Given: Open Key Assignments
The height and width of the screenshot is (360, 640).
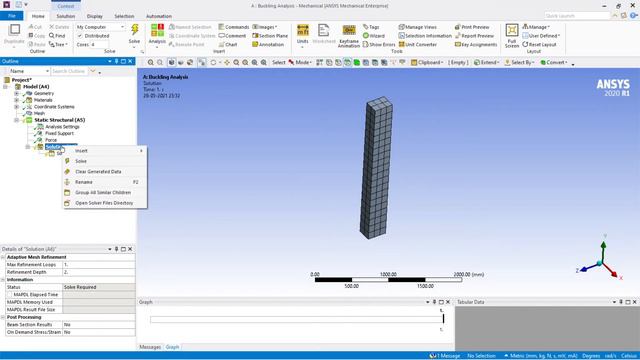Looking at the screenshot, I should 476,44.
